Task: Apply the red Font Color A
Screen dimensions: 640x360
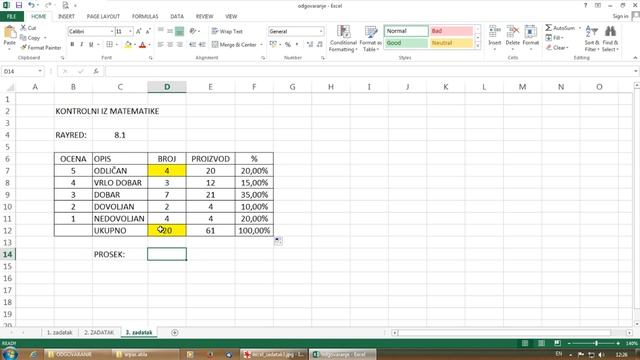Action: tap(142, 44)
